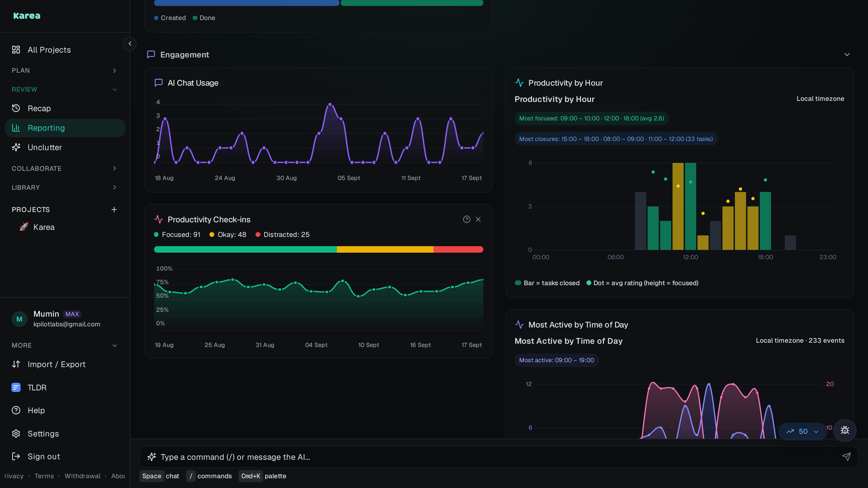Collapse the REVIEW section
The width and height of the screenshot is (868, 488).
coord(65,89)
